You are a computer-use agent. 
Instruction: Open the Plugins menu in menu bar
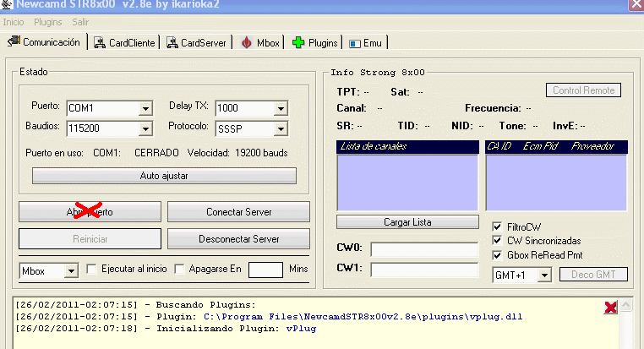[x=47, y=22]
